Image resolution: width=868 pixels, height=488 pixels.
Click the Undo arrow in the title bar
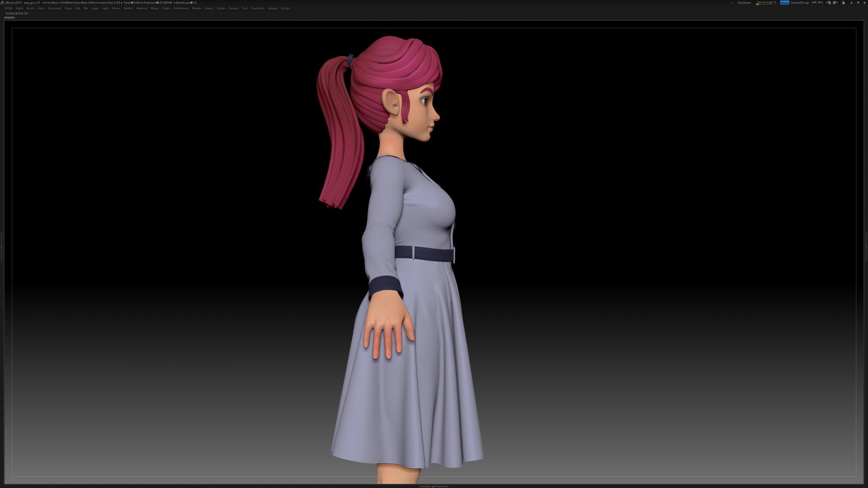[814, 2]
